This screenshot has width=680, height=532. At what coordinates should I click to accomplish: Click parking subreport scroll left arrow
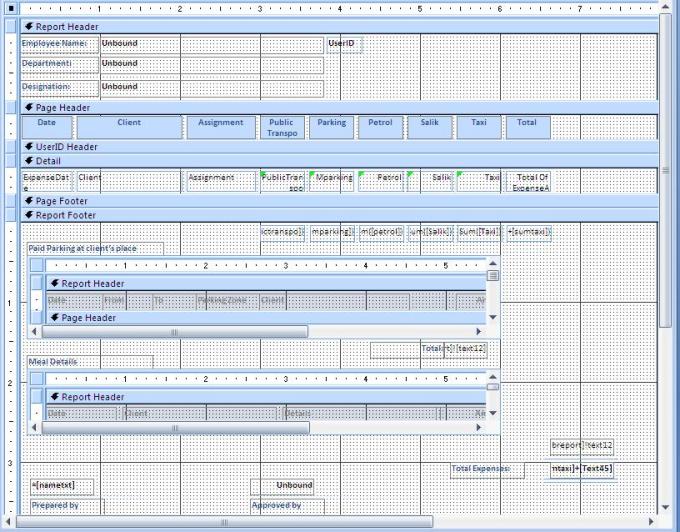point(34,332)
